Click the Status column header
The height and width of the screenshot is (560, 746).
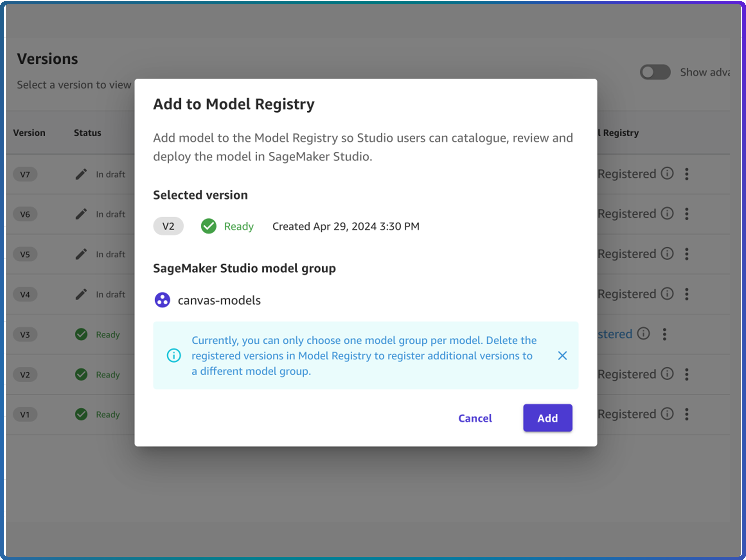(x=87, y=133)
